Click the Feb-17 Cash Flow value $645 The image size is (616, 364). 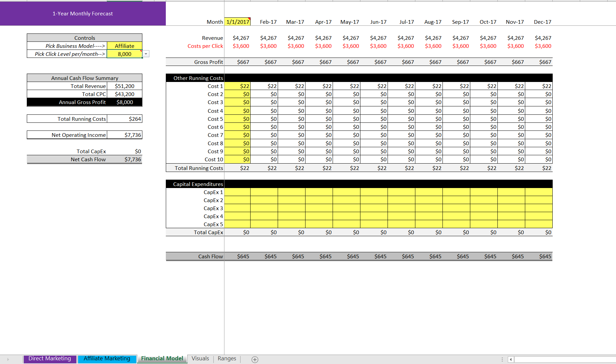click(270, 256)
